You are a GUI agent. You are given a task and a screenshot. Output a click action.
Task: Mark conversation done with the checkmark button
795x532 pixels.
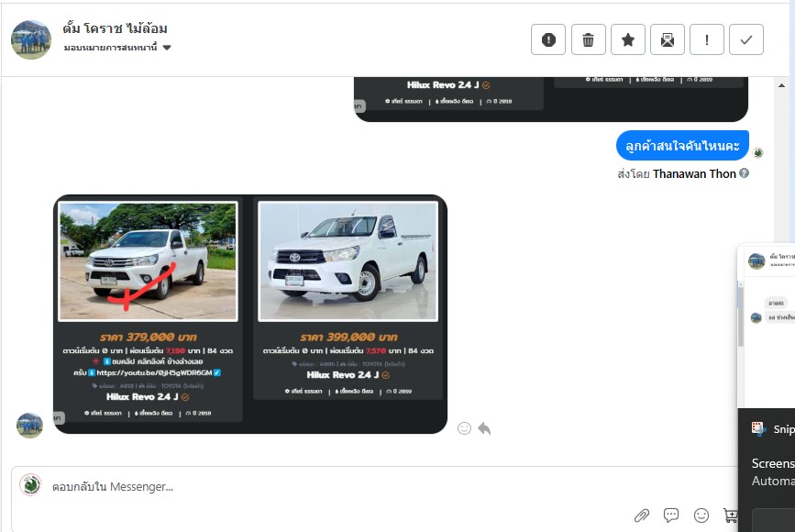[746, 39]
